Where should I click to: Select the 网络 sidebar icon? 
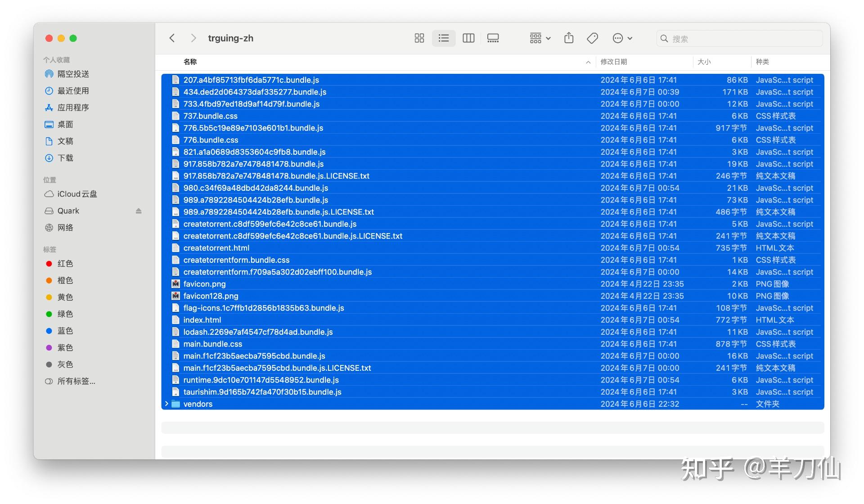[49, 227]
